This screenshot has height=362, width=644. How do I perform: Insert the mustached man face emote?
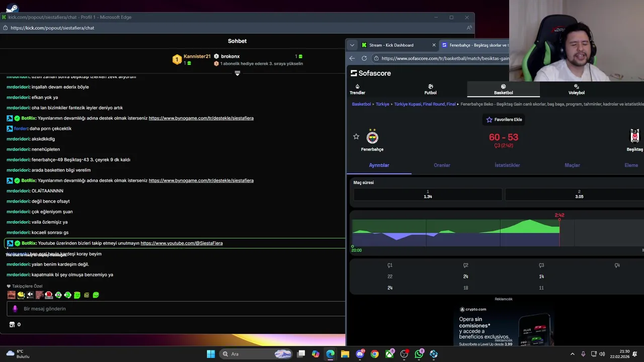11,295
